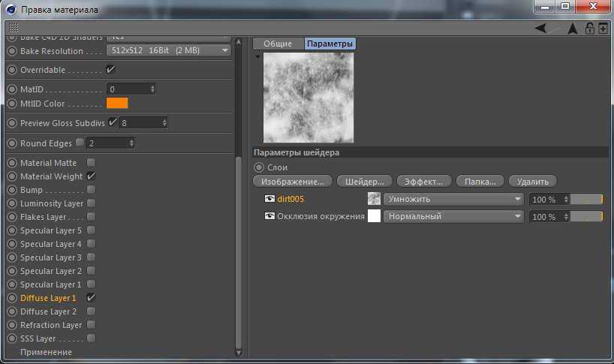Uncheck the Material Weight checkbox
Image resolution: width=614 pixels, height=364 pixels.
coord(91,176)
